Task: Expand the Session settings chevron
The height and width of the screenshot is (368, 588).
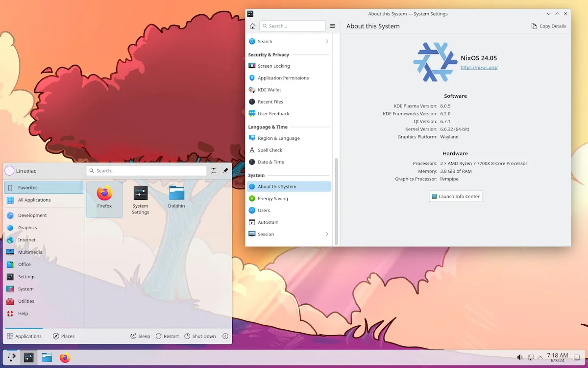Action: pyautogui.click(x=327, y=235)
